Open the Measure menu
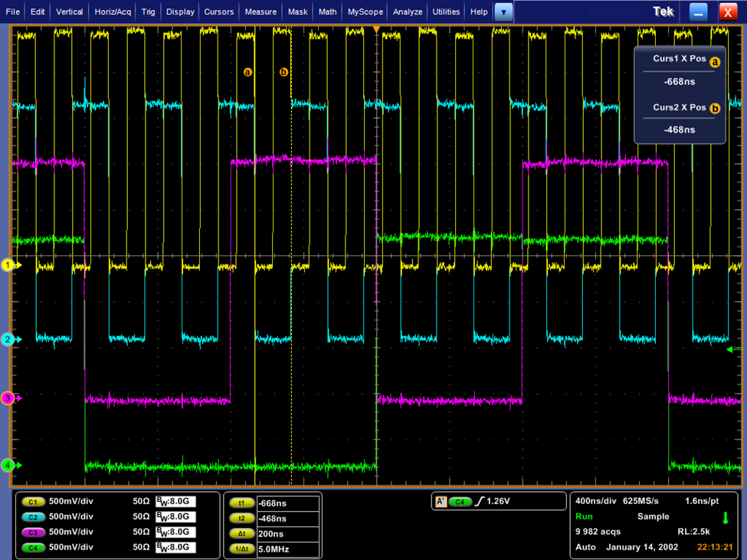This screenshot has height=560, width=747. click(x=260, y=11)
